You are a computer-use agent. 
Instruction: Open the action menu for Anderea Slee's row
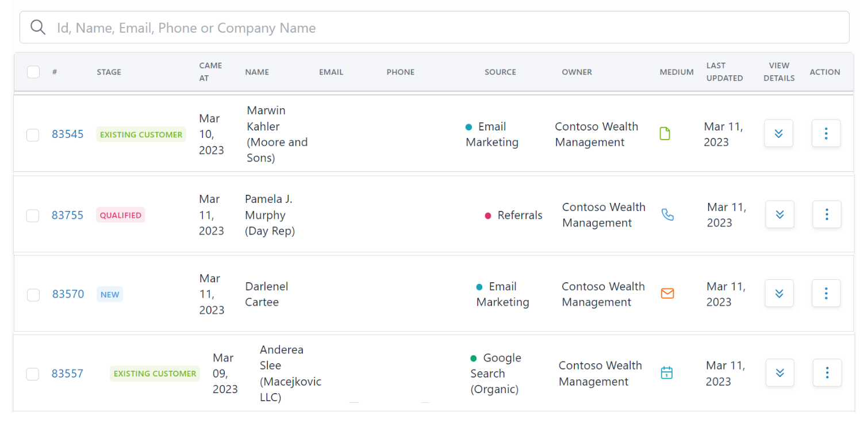click(x=827, y=372)
